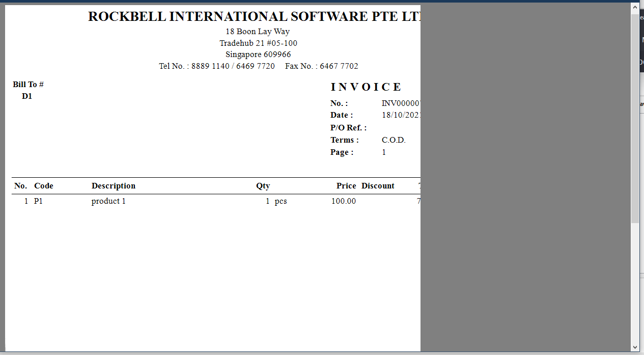Click the invoice number starting 'INV00000'
The image size is (644, 355).
[x=401, y=103]
